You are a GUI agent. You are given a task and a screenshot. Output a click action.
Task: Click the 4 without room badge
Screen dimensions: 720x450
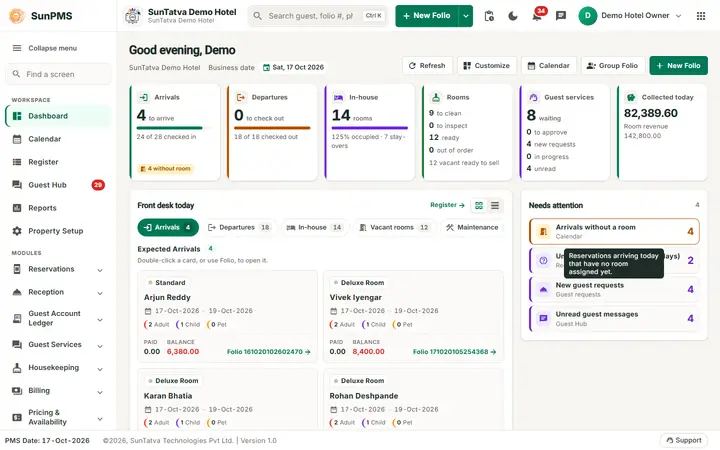click(x=165, y=169)
